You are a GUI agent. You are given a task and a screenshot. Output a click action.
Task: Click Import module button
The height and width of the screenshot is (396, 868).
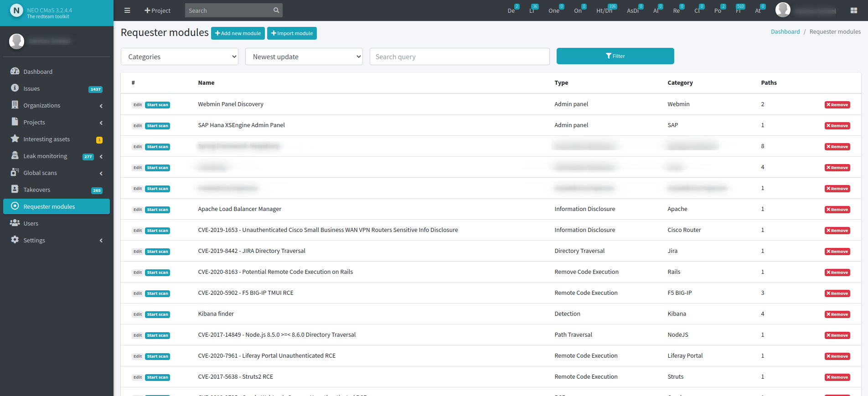click(x=292, y=33)
